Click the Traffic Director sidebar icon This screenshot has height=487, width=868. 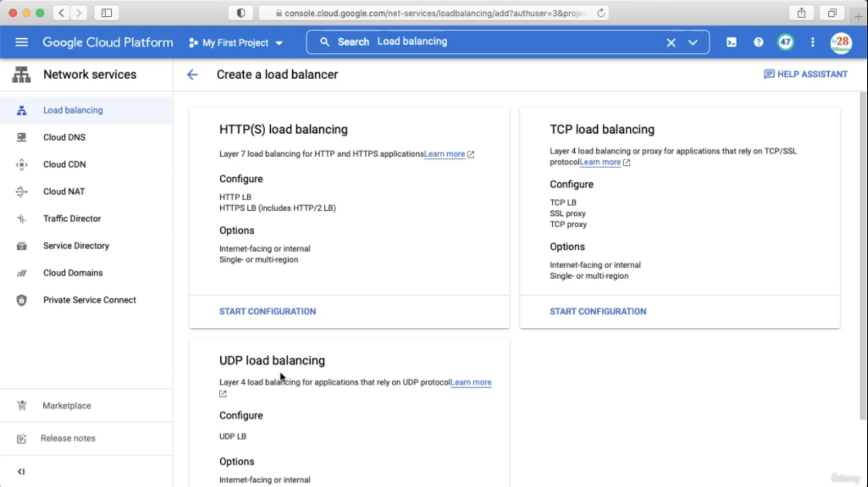coord(21,218)
